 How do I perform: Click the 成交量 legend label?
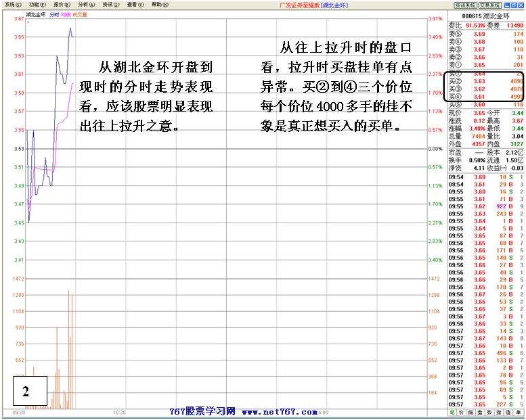coord(79,14)
